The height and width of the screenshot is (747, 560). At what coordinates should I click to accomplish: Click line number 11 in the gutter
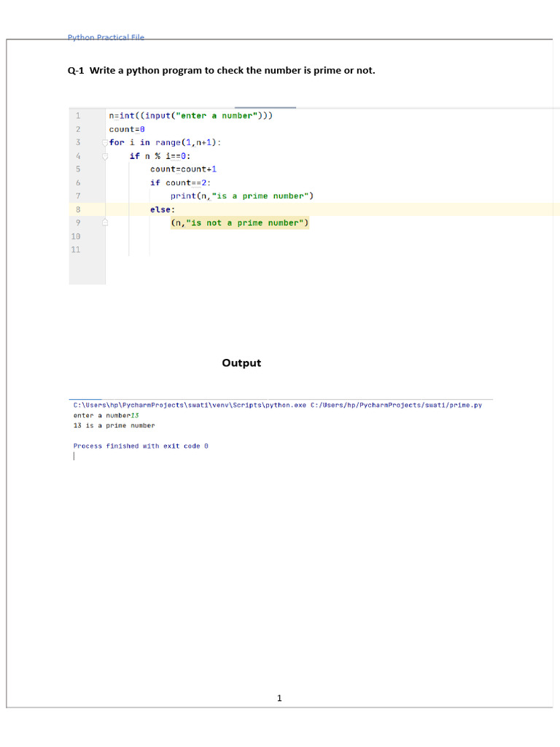tap(76, 249)
